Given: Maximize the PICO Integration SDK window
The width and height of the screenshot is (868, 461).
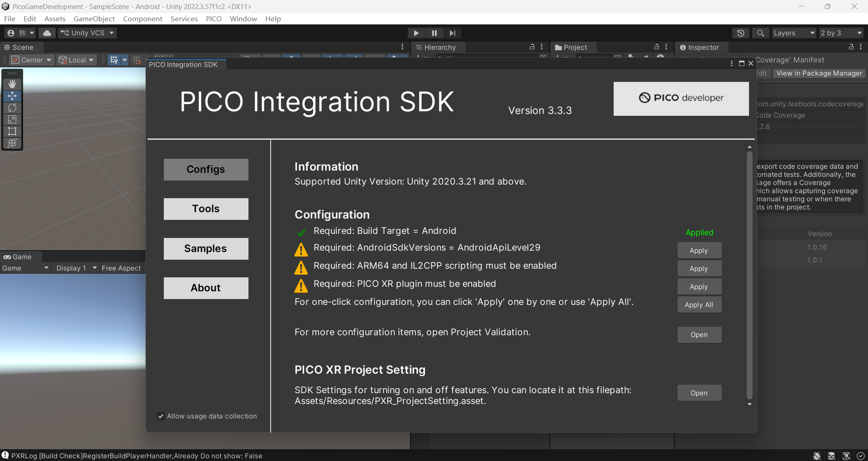Looking at the screenshot, I should [x=742, y=63].
